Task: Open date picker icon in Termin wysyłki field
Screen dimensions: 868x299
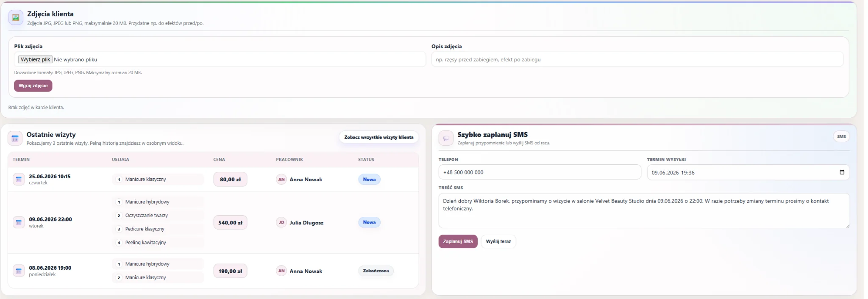Action: [x=842, y=172]
